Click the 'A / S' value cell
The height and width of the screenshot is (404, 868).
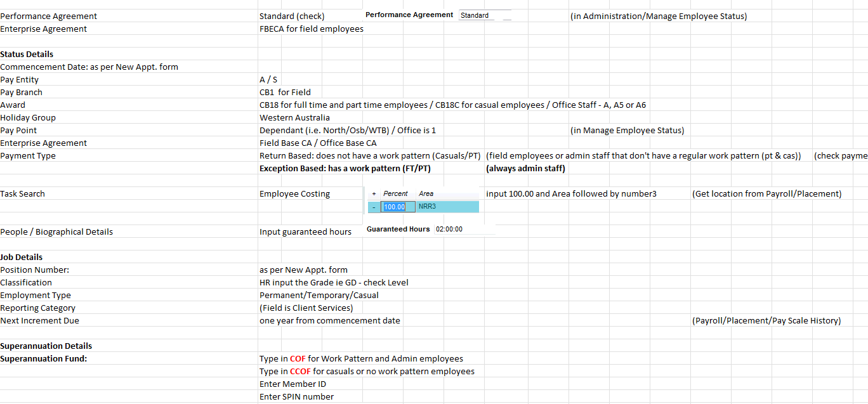[x=268, y=79]
